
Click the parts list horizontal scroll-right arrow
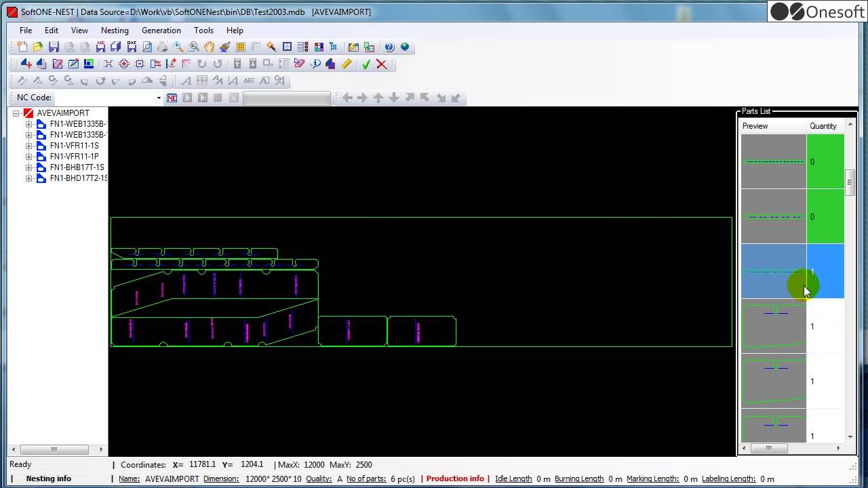[x=838, y=448]
